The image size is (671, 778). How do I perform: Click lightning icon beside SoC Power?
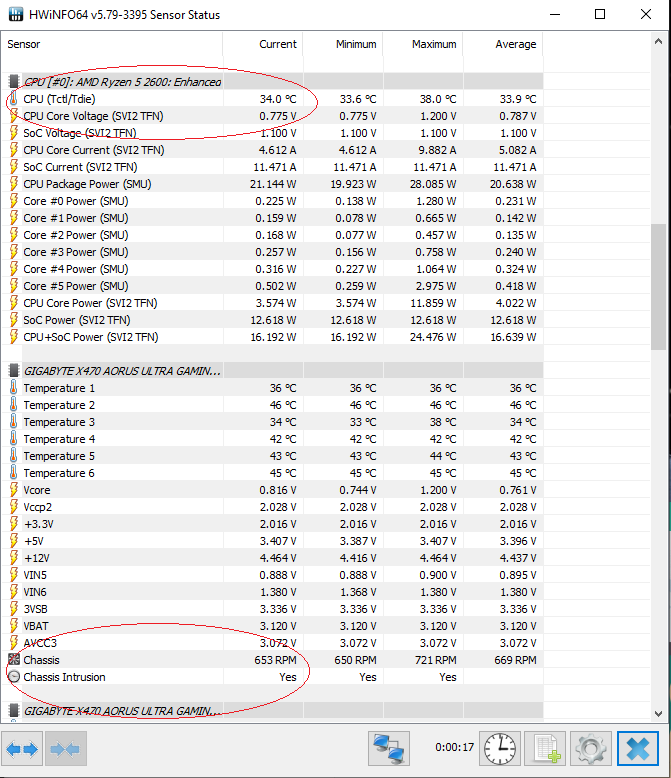point(14,320)
